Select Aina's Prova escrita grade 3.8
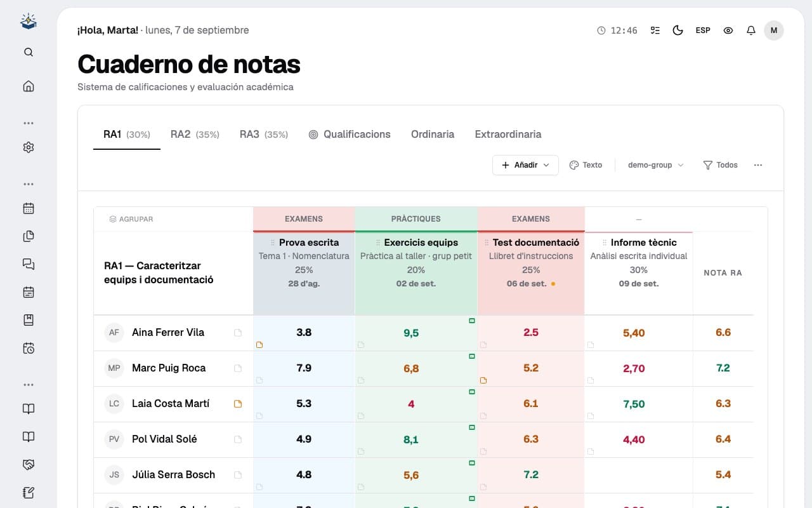This screenshot has width=812, height=508. tap(304, 333)
